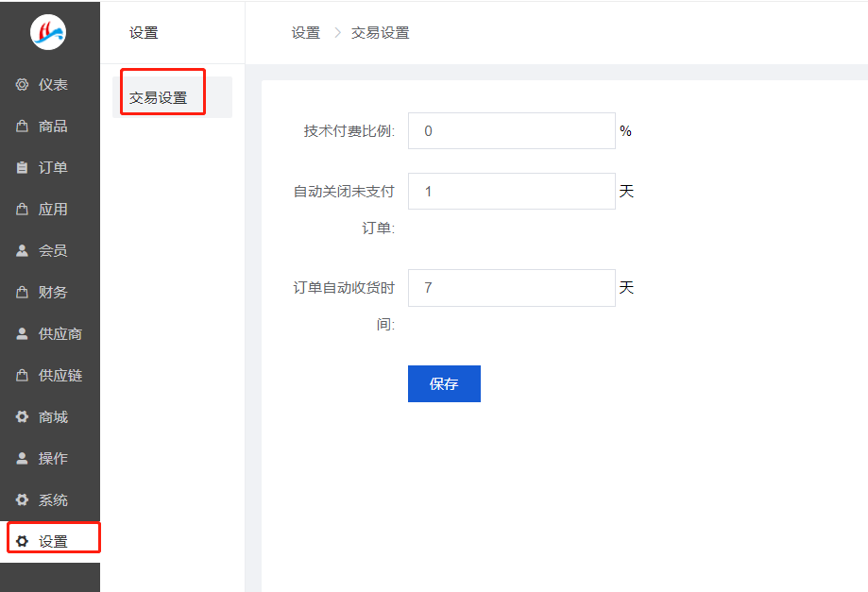
Task: Click the 财务 bag icon
Action: pyautogui.click(x=22, y=292)
